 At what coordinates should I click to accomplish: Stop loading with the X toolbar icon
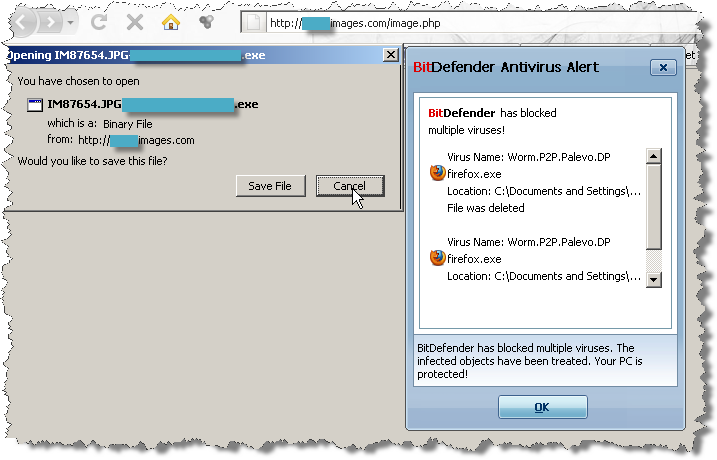pyautogui.click(x=134, y=22)
